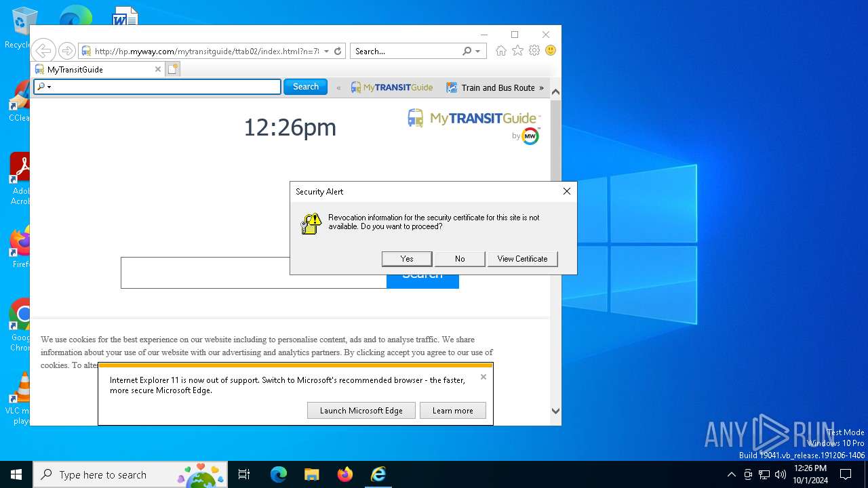Go back with the browser Back arrow
Screen dimensions: 868x488
click(x=43, y=51)
